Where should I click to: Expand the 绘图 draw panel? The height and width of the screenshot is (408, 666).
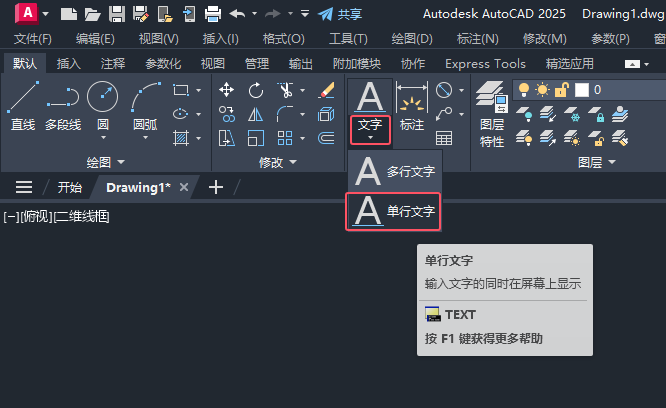[105, 162]
